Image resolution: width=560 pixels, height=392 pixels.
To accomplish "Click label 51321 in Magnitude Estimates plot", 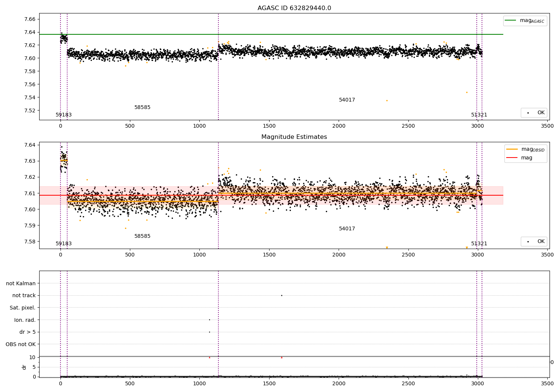I will (479, 244).
